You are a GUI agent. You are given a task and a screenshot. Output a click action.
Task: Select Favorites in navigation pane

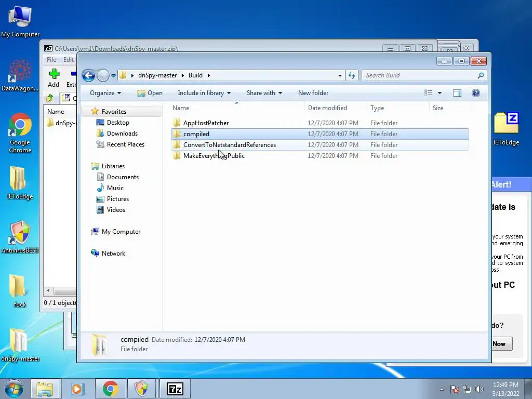click(114, 111)
